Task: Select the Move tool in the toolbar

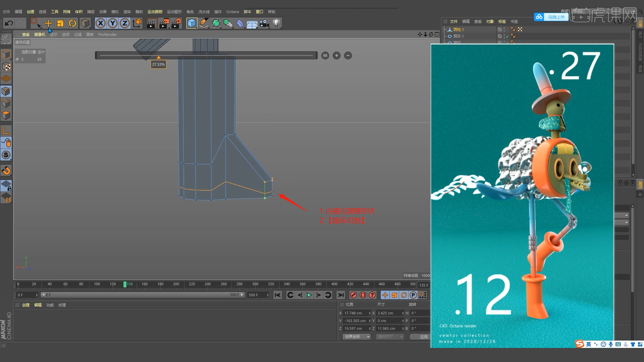Action: tap(48, 23)
